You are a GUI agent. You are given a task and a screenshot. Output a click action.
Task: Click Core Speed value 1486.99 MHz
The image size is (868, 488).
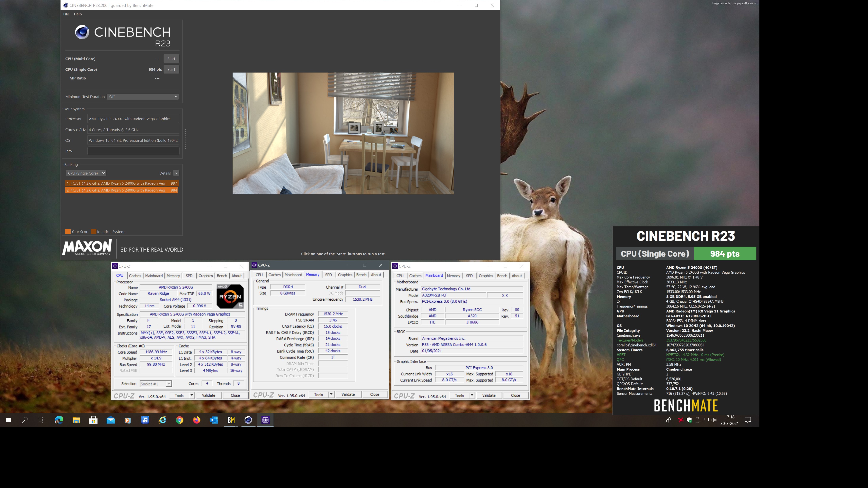click(x=156, y=352)
